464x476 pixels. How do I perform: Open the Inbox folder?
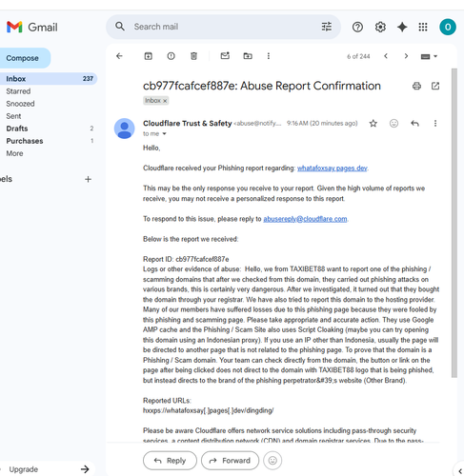click(x=48, y=79)
